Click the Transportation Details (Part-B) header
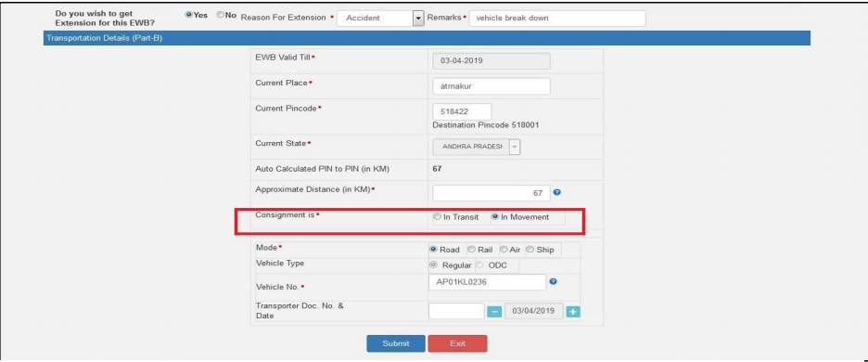Viewport: 868px width, 362px height. click(x=427, y=38)
